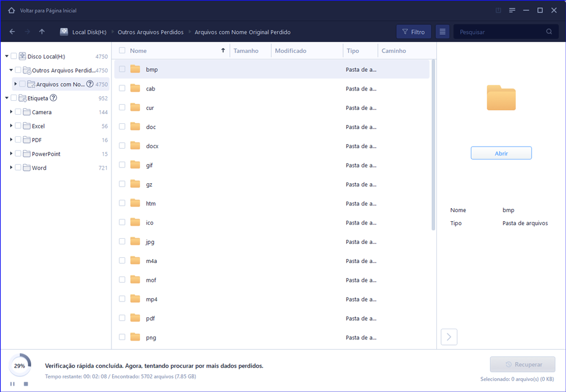Viewport: 566px width, 392px height.
Task: Tick the PDF checkbox in tree
Action: [x=18, y=140]
